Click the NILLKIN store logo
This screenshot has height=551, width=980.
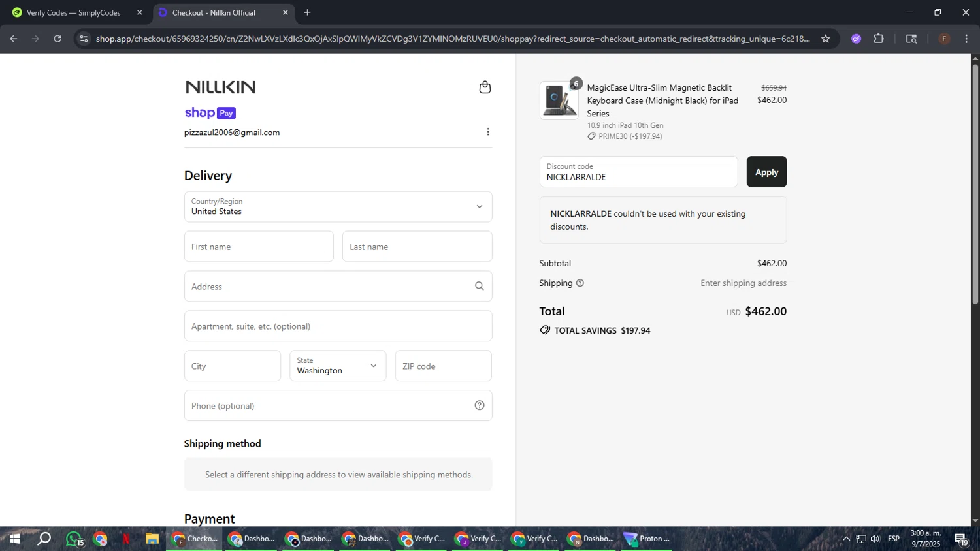pyautogui.click(x=221, y=87)
